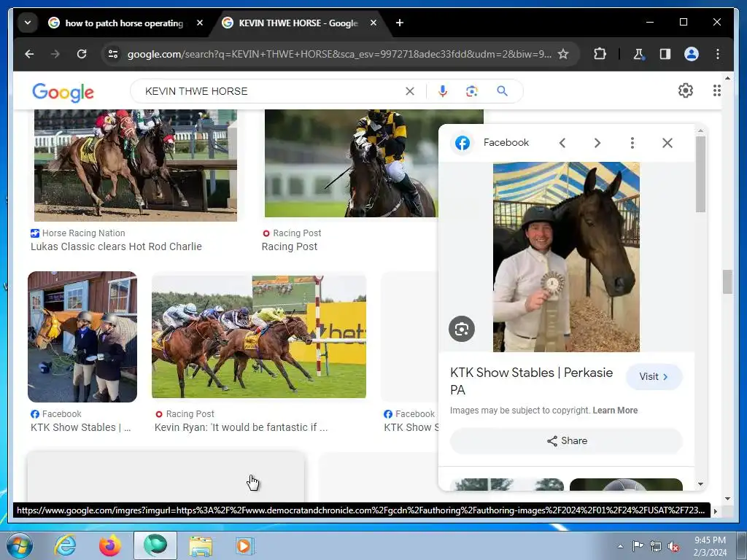This screenshot has width=747, height=560.
Task: View site information icon in address bar
Action: [113, 54]
